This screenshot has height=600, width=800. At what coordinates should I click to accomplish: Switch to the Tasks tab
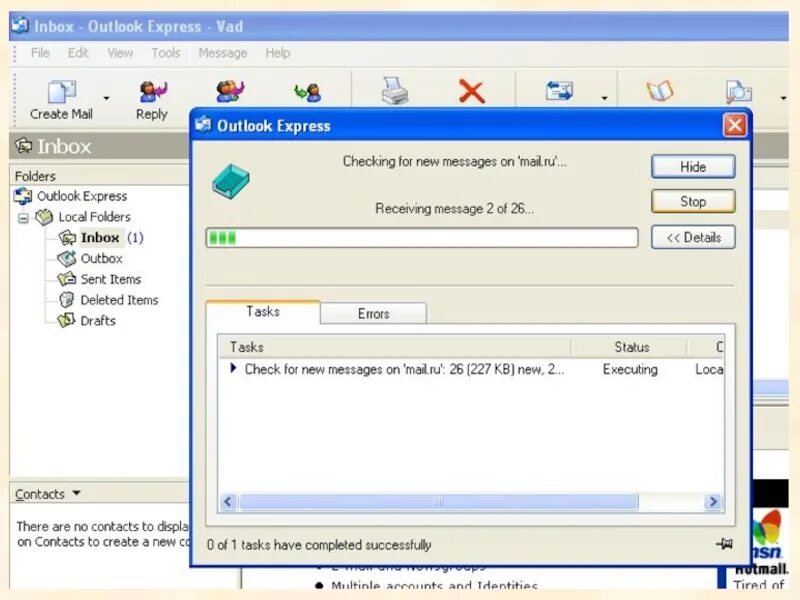(x=263, y=312)
